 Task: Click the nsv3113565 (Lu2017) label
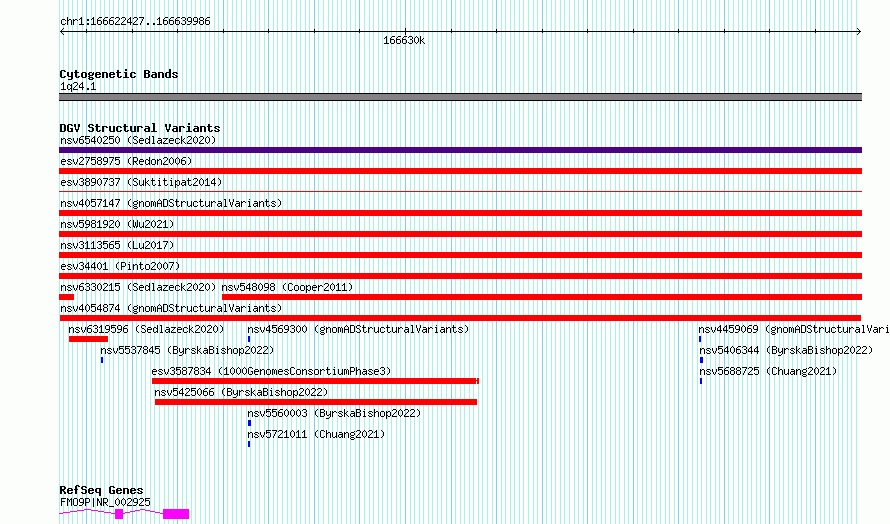[117, 245]
